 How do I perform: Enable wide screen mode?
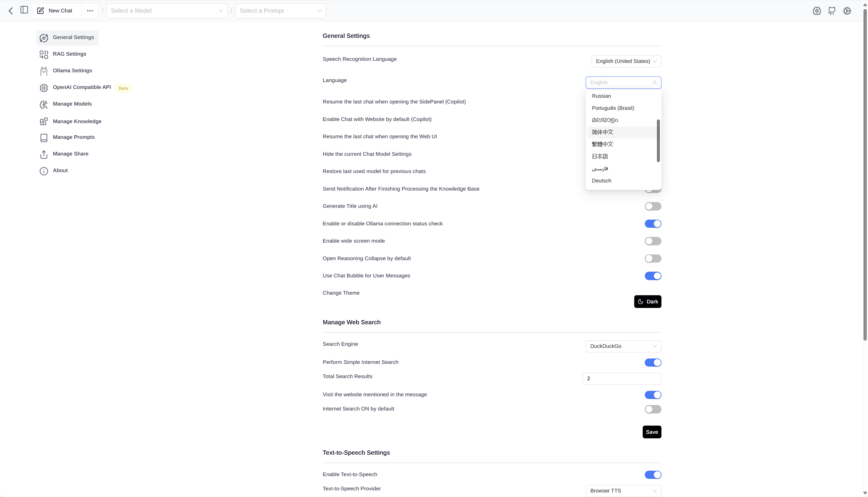(652, 241)
